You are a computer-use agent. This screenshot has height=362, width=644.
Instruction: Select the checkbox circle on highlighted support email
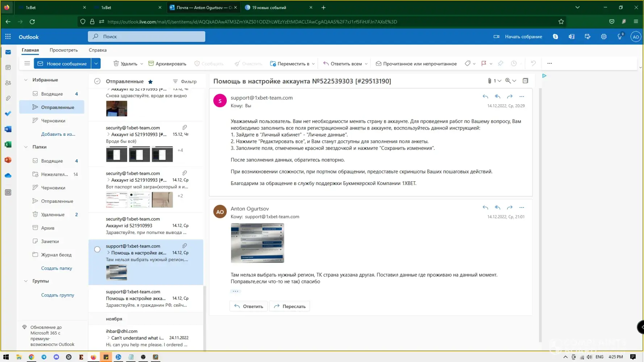pyautogui.click(x=97, y=249)
